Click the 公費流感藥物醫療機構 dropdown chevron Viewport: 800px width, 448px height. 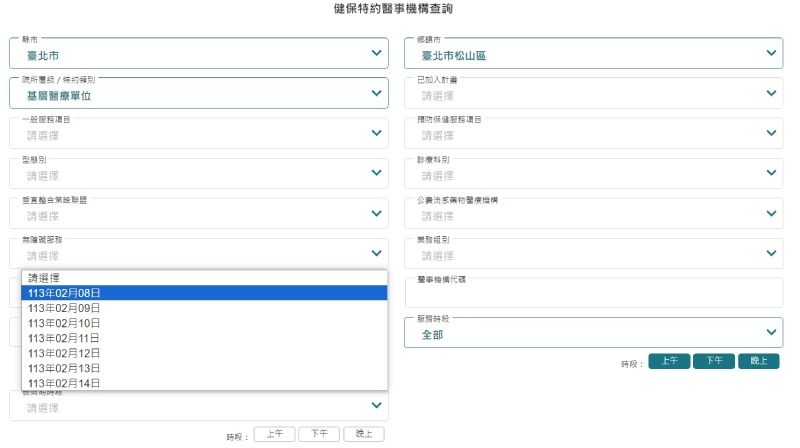click(771, 213)
